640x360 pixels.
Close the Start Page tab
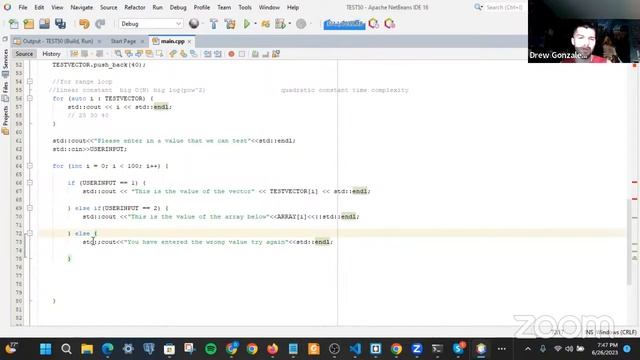pyautogui.click(x=142, y=42)
